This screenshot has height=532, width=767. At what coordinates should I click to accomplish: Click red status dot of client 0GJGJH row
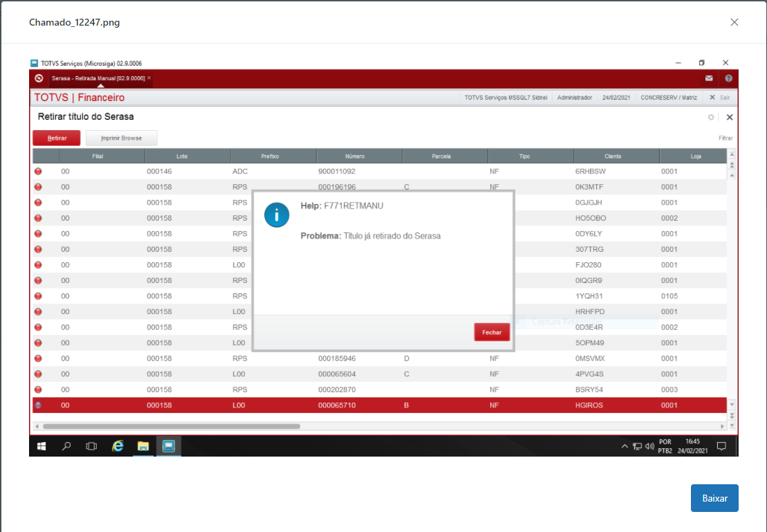(x=38, y=203)
